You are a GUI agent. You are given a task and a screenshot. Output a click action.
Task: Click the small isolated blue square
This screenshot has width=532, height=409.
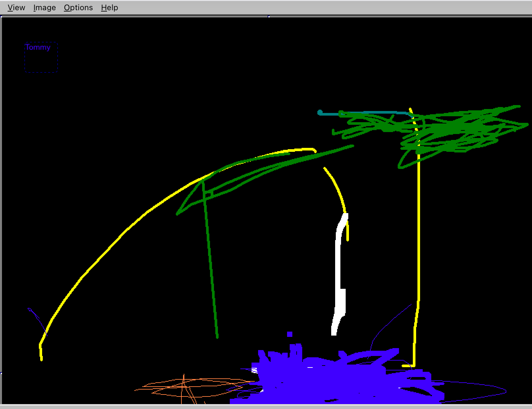(289, 334)
